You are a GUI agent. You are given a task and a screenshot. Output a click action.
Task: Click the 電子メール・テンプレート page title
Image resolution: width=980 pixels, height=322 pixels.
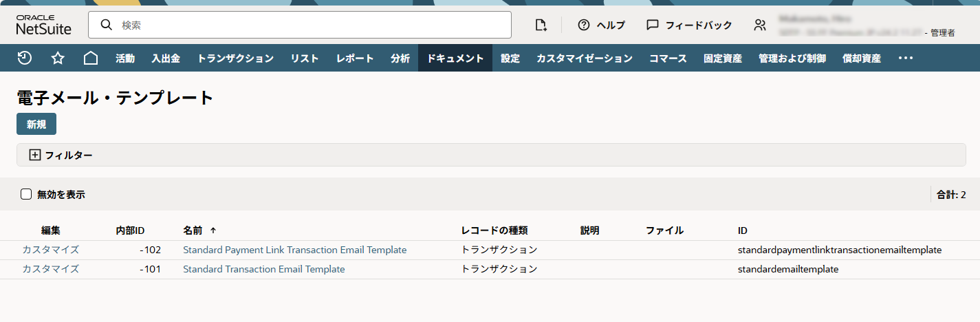click(x=115, y=98)
